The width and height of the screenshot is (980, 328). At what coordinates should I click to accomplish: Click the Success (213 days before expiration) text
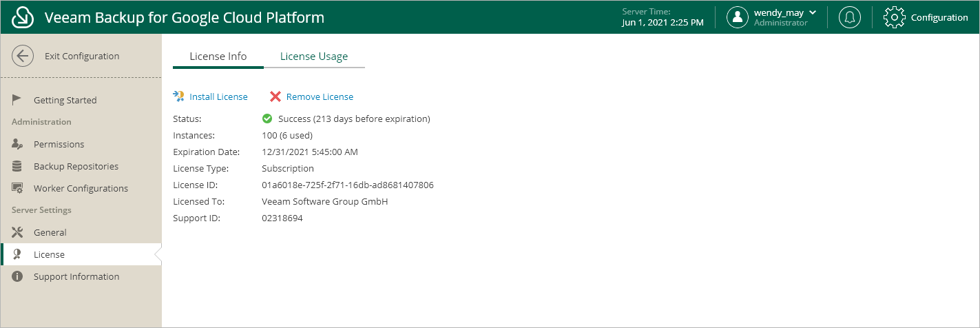pos(354,119)
